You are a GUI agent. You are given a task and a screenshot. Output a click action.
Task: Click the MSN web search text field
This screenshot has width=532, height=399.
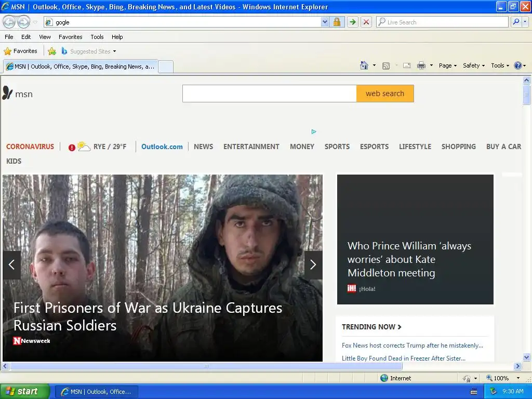coord(270,94)
